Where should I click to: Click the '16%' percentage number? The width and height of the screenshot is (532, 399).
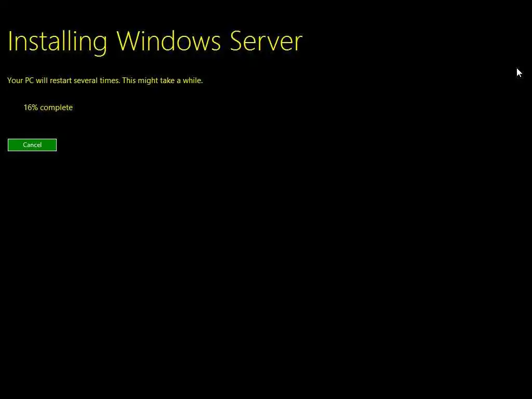[31, 108]
